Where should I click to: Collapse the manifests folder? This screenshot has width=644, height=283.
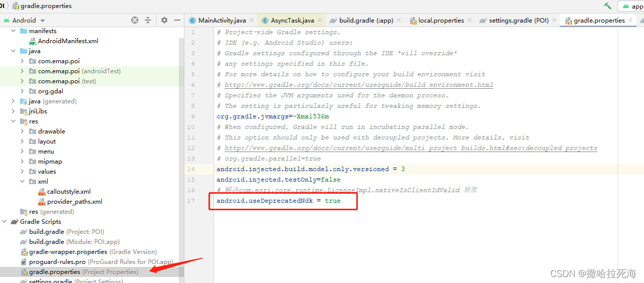tap(14, 31)
